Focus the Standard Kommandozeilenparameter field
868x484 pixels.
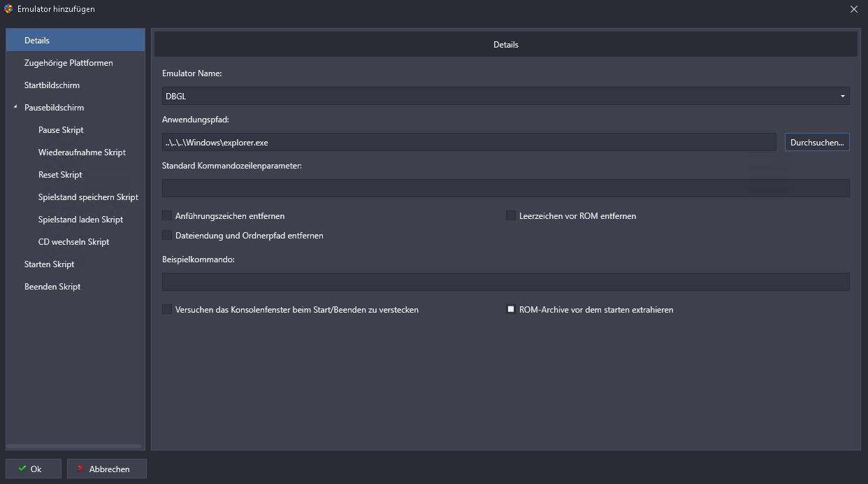tap(505, 188)
